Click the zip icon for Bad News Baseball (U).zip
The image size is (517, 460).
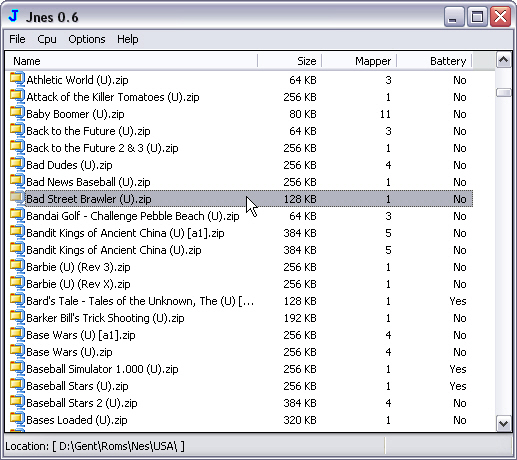tap(17, 181)
